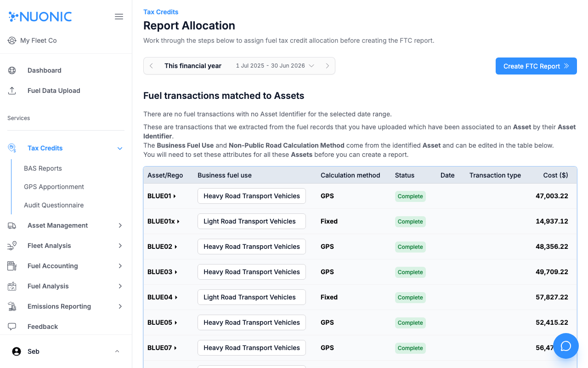Expand the Emissions Reporting submenu
588x368 pixels.
point(120,306)
